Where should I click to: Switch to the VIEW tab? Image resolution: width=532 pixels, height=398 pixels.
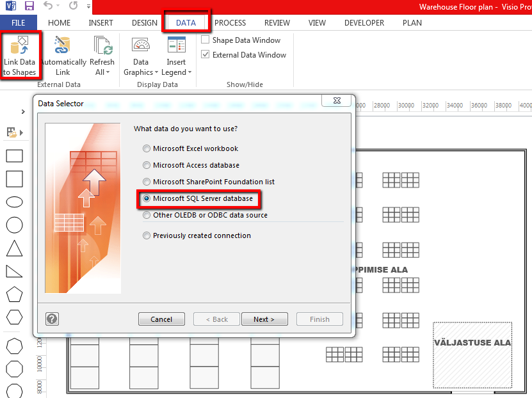[x=317, y=22]
